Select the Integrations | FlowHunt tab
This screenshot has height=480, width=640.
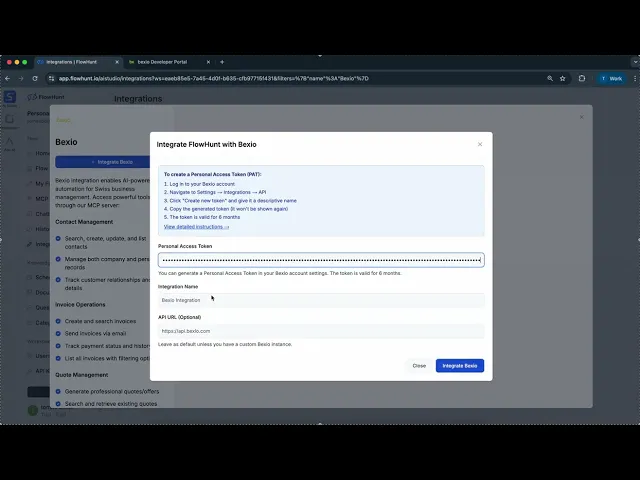71,62
